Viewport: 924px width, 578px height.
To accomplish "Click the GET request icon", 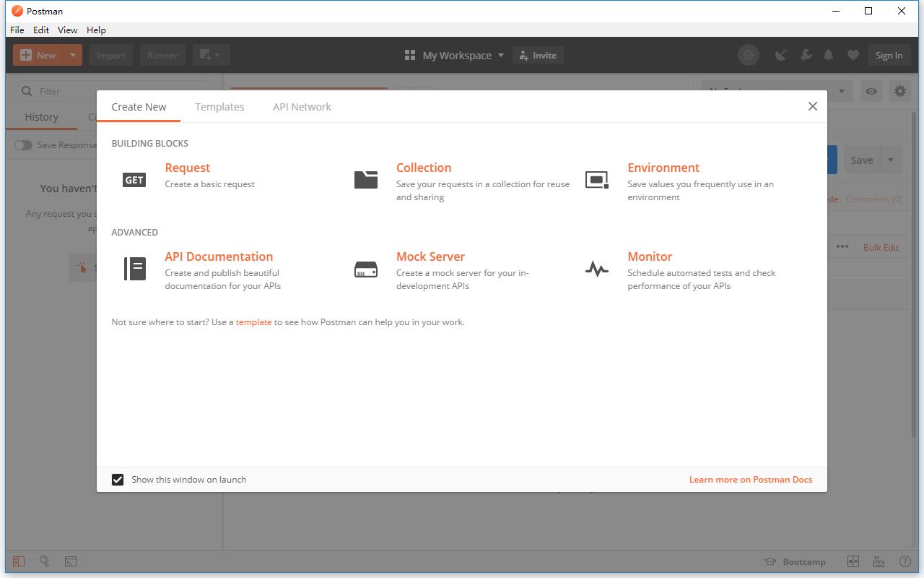I will click(x=134, y=180).
